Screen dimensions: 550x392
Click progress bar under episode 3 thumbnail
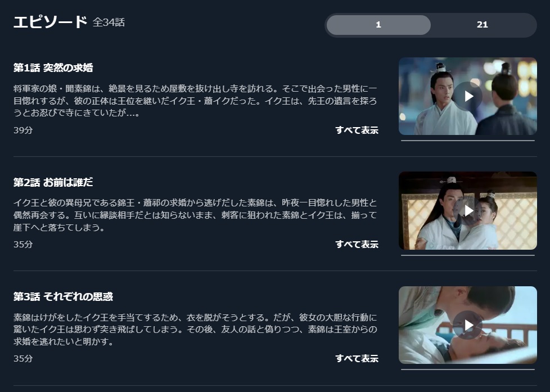468,370
